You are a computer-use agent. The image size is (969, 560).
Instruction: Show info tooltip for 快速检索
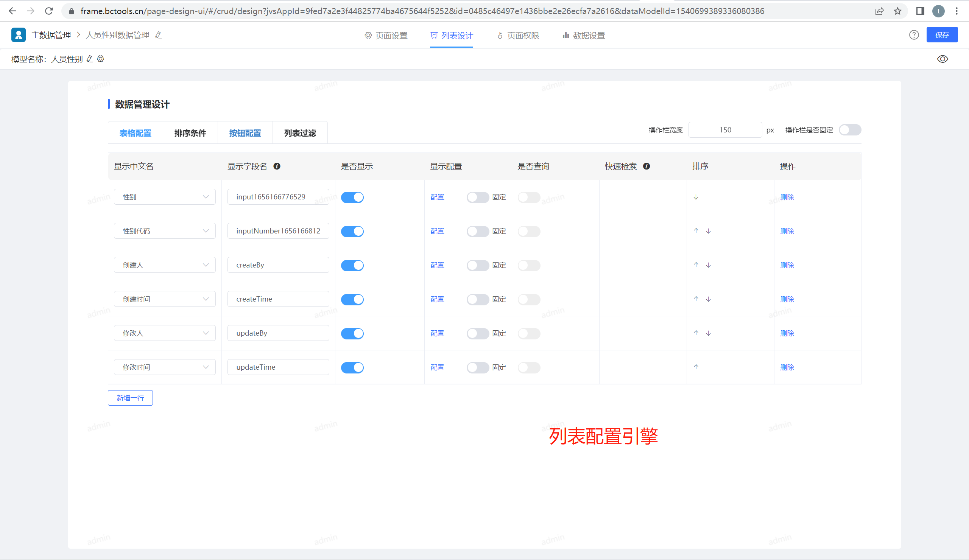point(647,166)
